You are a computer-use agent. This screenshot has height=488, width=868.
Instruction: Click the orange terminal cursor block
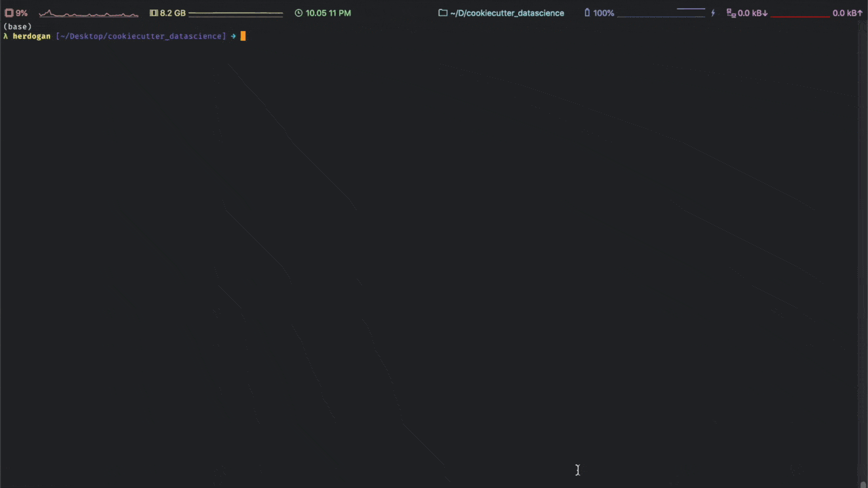pyautogui.click(x=243, y=36)
